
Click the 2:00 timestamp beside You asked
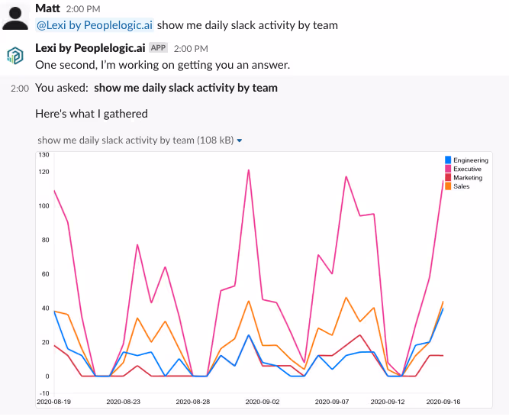click(20, 89)
